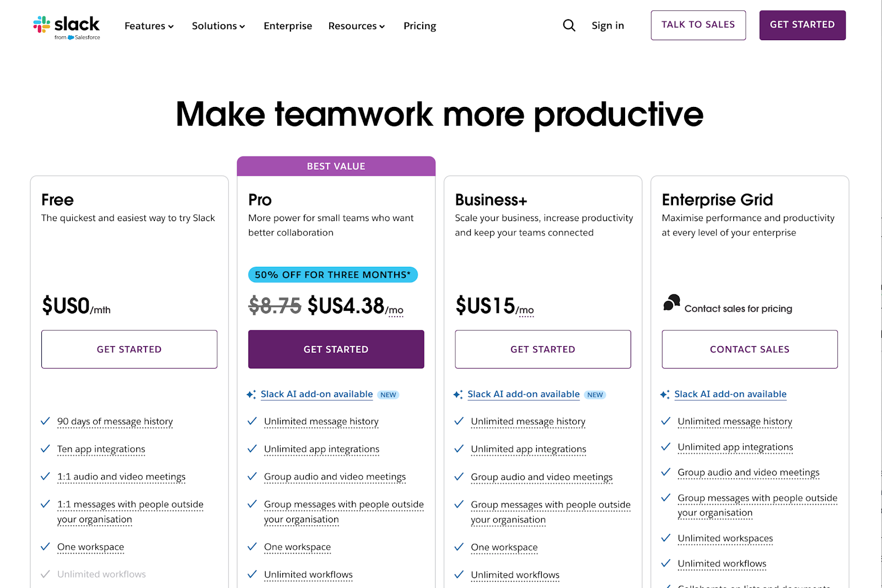
Task: Open the Pricing menu item
Action: pyautogui.click(x=420, y=25)
